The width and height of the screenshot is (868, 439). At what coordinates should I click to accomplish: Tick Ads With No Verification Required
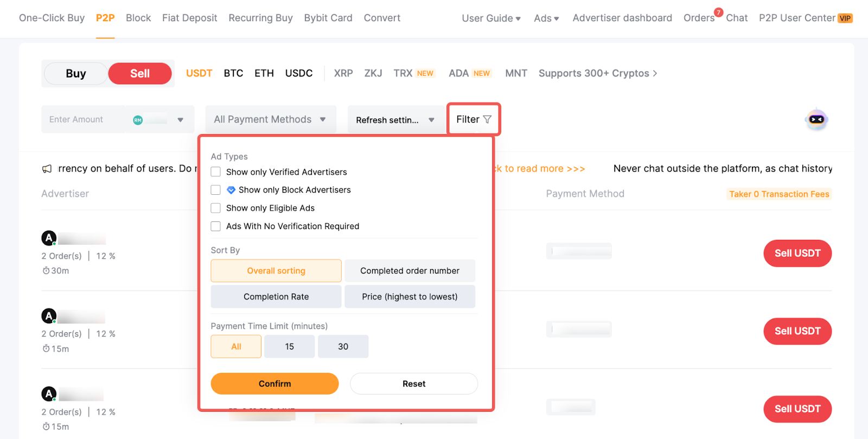tap(216, 226)
